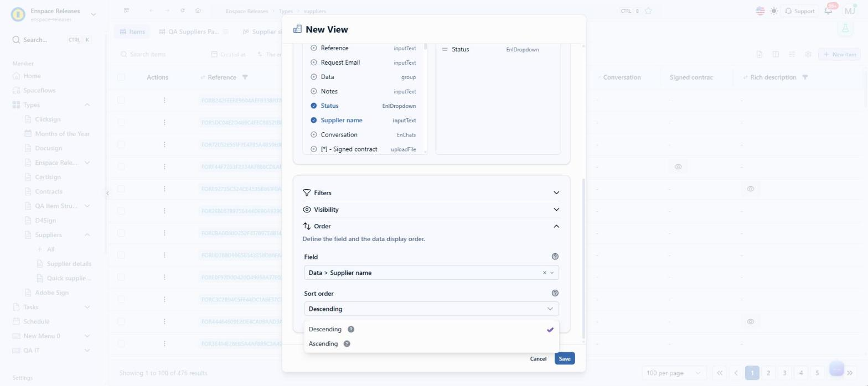
Task: Open Schedule in sidebar
Action: [37, 321]
